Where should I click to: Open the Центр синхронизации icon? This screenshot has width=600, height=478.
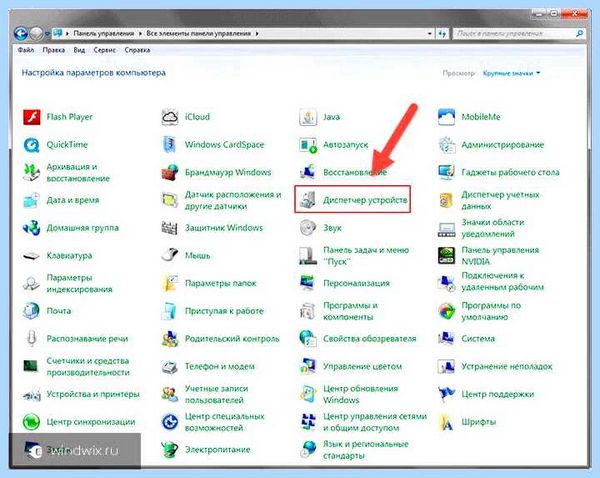tap(32, 422)
